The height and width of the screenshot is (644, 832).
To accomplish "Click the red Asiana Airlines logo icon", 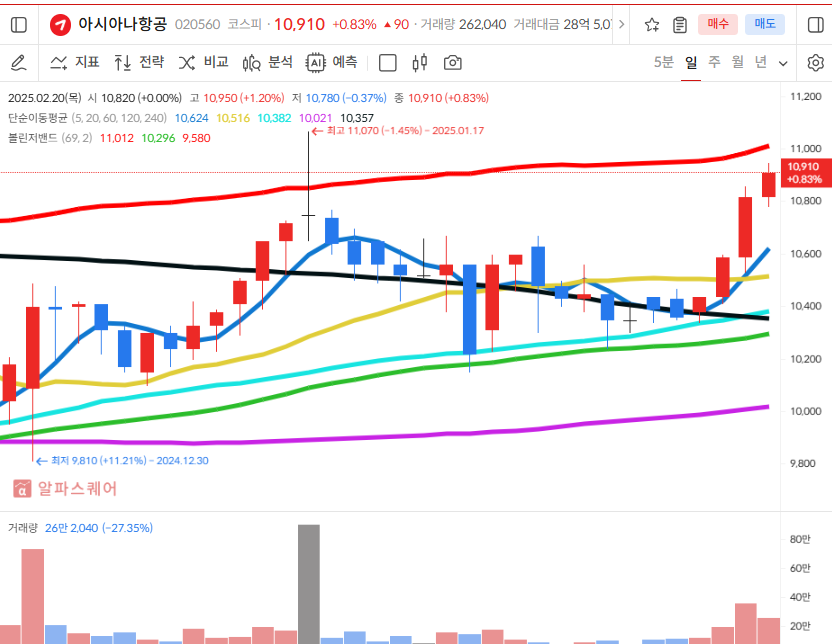I will (x=60, y=25).
